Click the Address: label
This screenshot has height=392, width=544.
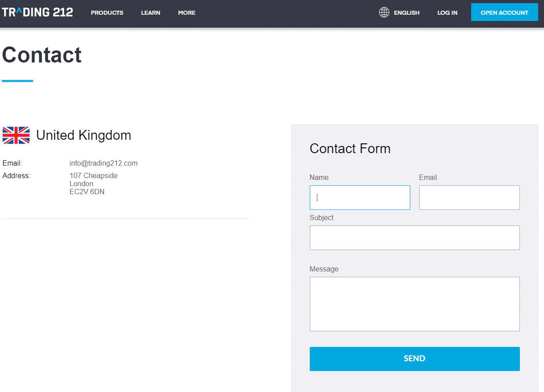[17, 176]
